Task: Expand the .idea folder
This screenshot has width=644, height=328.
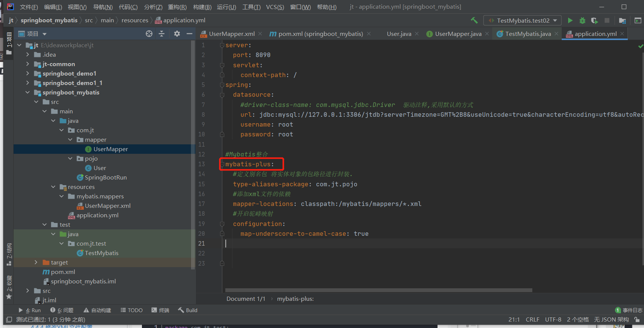Action: point(28,54)
